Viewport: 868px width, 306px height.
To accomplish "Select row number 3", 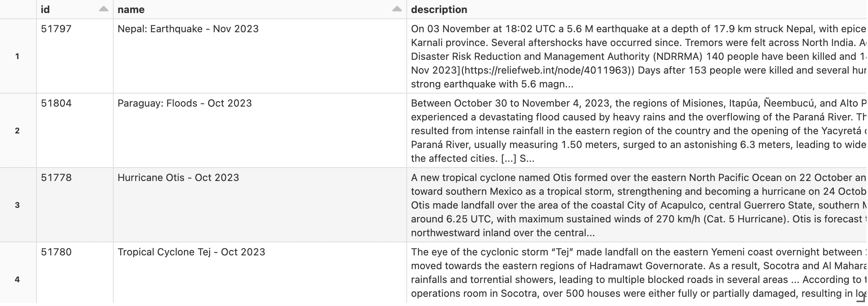I will (17, 205).
